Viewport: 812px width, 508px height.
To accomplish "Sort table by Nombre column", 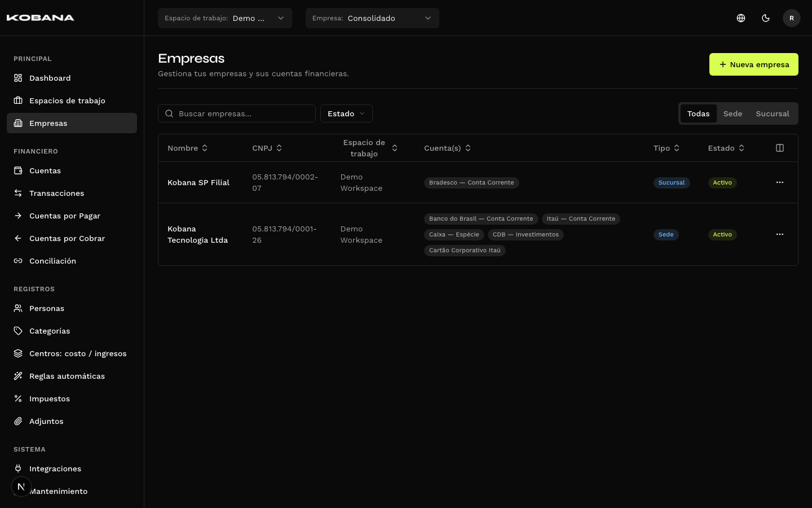I will 188,148.
